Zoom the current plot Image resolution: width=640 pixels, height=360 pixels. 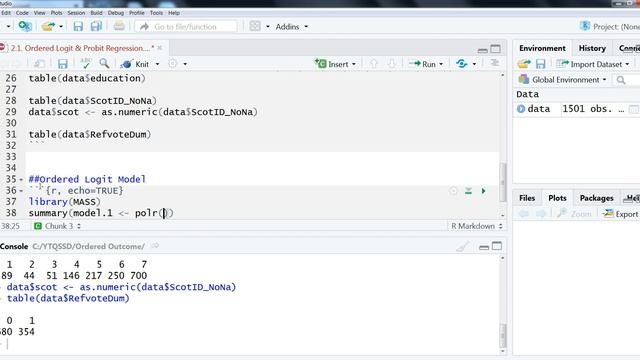(x=574, y=214)
